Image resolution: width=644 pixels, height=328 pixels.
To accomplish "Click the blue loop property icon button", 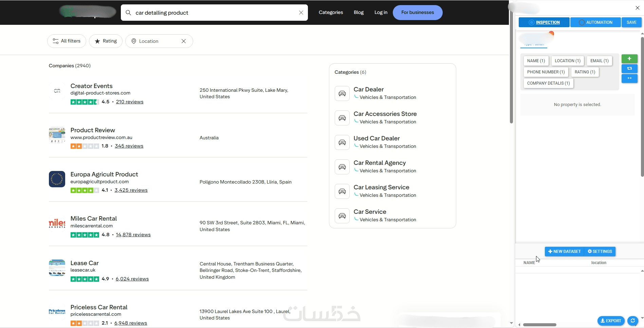I will (629, 69).
